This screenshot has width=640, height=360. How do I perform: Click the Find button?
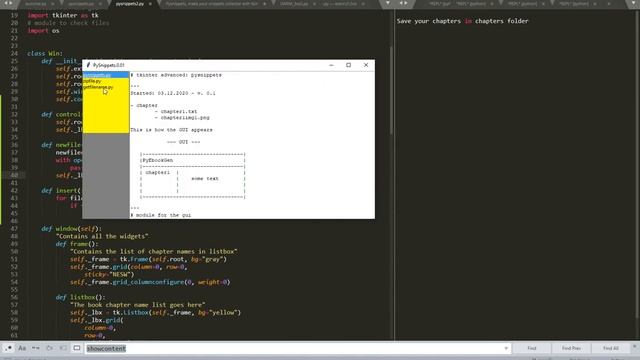(531, 348)
